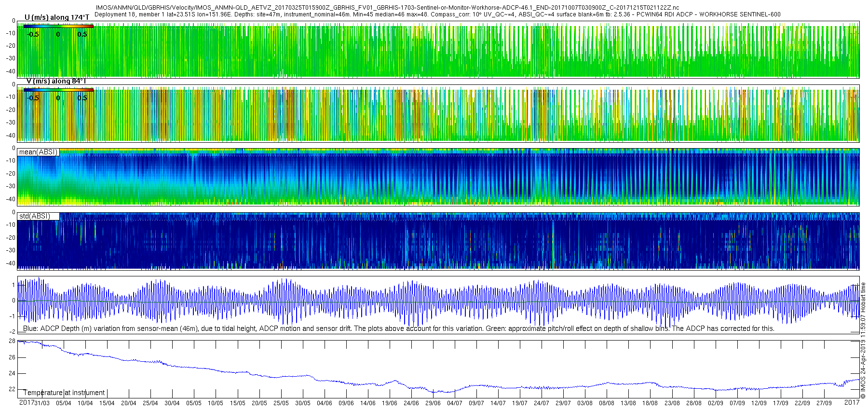Click the '27/09' date tick label
Viewport: 868px width, 410px height.
(x=824, y=403)
